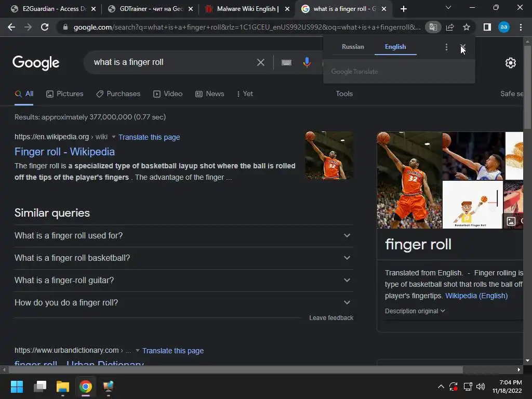Click the vertical page scrollbar
The image size is (532, 399).
[x=527, y=87]
